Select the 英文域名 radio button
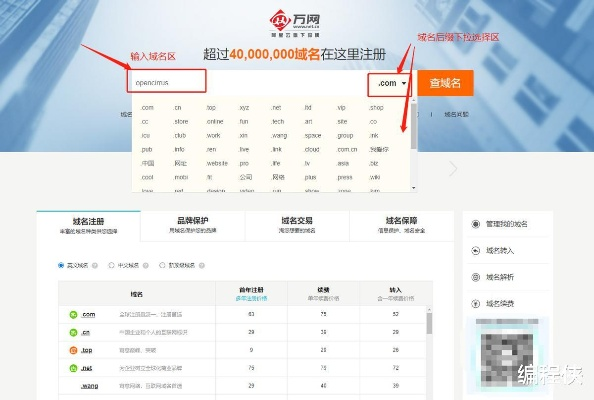The width and height of the screenshot is (594, 400). point(61,265)
